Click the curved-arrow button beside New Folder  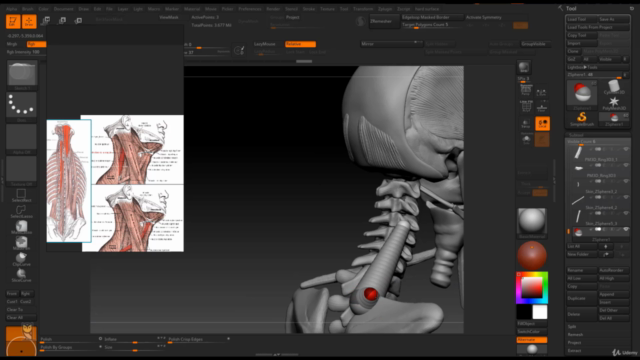coord(606,254)
